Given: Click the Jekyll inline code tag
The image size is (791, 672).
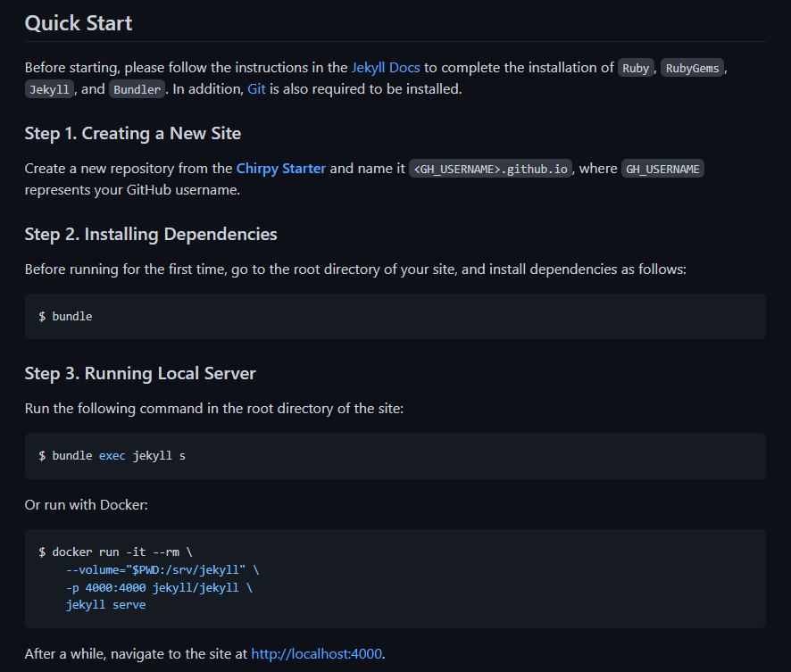Looking at the screenshot, I should click(49, 90).
